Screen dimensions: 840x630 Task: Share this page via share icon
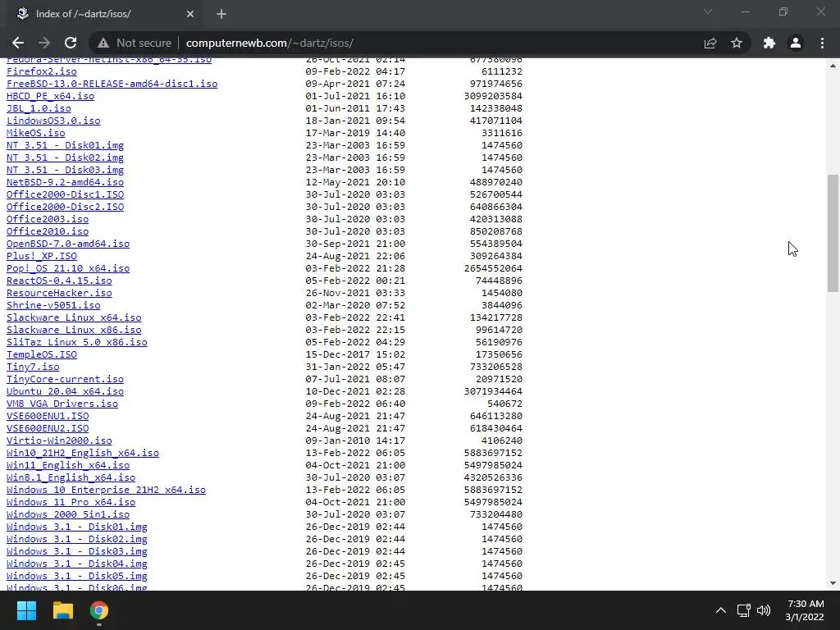pos(710,43)
